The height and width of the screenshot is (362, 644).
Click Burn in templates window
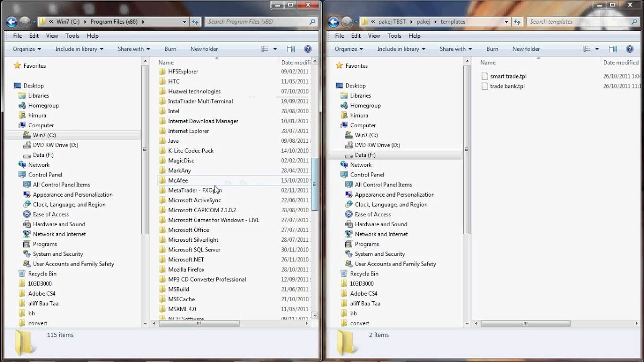pyautogui.click(x=492, y=49)
